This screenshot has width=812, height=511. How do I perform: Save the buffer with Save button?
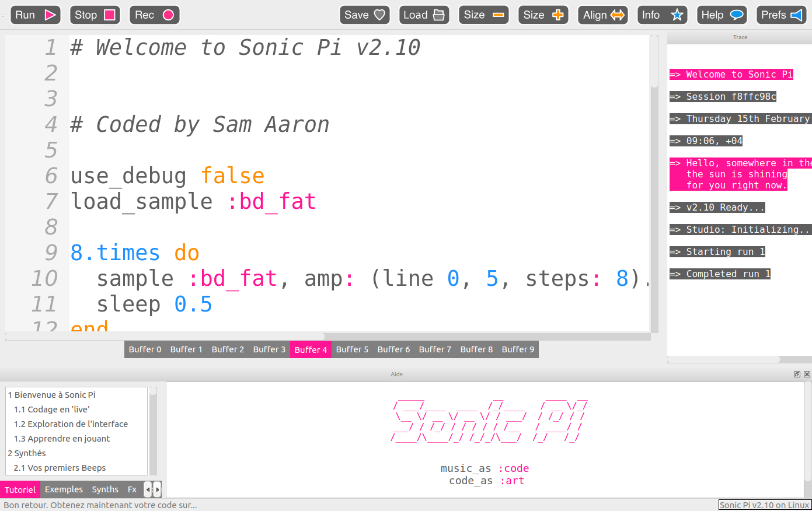click(364, 15)
